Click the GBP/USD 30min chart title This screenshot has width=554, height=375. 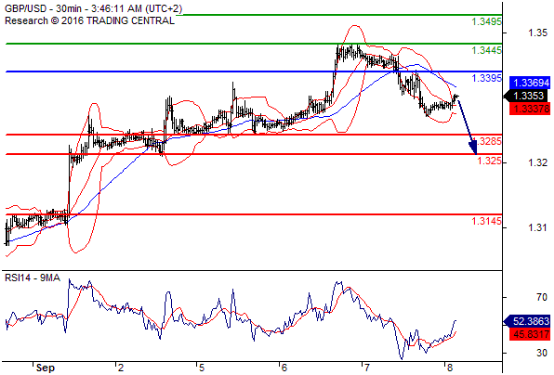click(x=93, y=8)
